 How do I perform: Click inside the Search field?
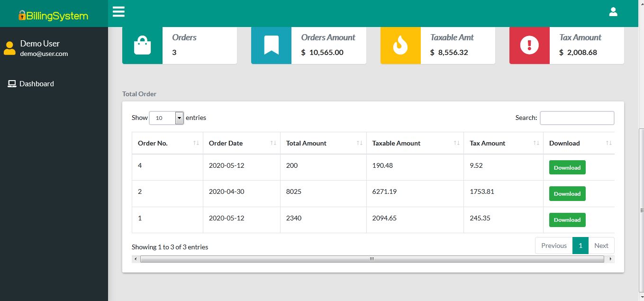point(577,118)
